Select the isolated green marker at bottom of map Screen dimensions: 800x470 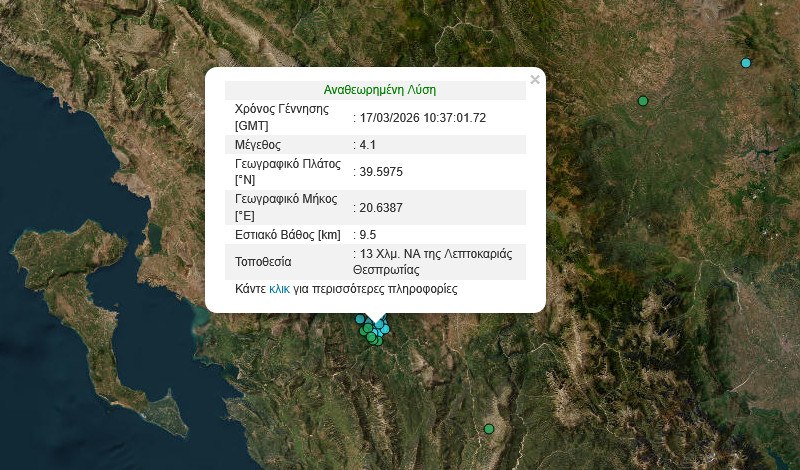tap(489, 429)
